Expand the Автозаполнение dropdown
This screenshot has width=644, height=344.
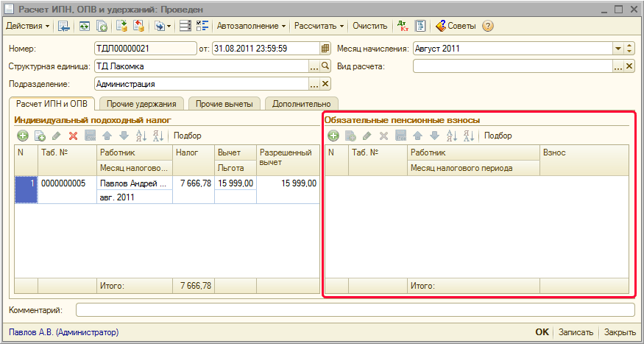tap(251, 26)
